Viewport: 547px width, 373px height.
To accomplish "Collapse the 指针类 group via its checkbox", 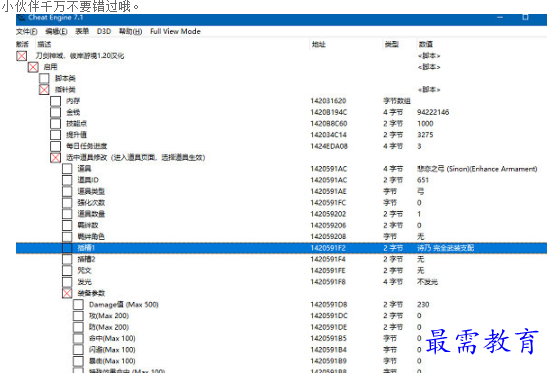I will tap(44, 90).
